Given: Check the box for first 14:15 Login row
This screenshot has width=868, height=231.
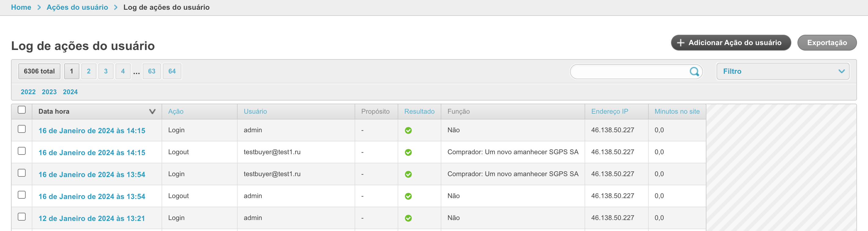Looking at the screenshot, I should tap(22, 129).
